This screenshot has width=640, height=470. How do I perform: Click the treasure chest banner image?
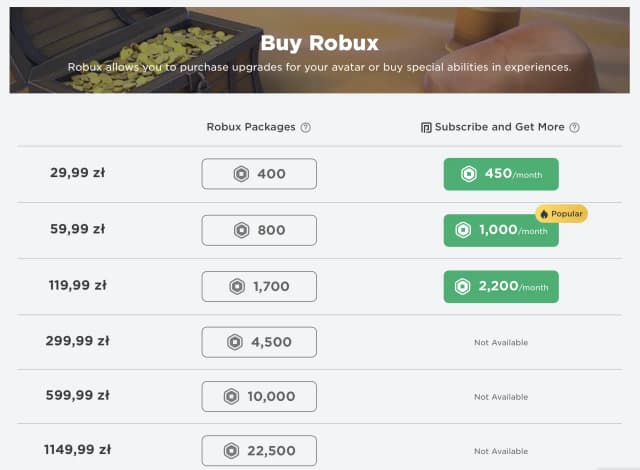(120, 50)
